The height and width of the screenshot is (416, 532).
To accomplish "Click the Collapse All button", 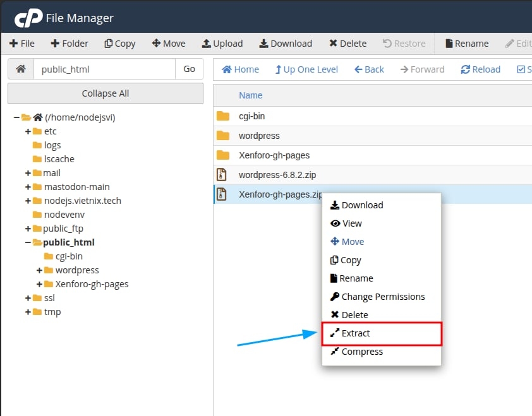I will tap(106, 93).
